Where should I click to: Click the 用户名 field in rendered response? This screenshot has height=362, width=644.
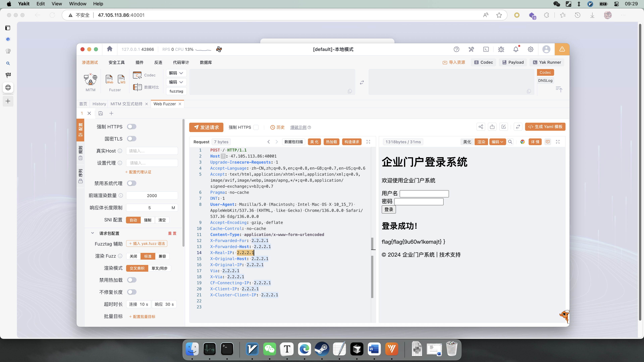[x=424, y=194]
